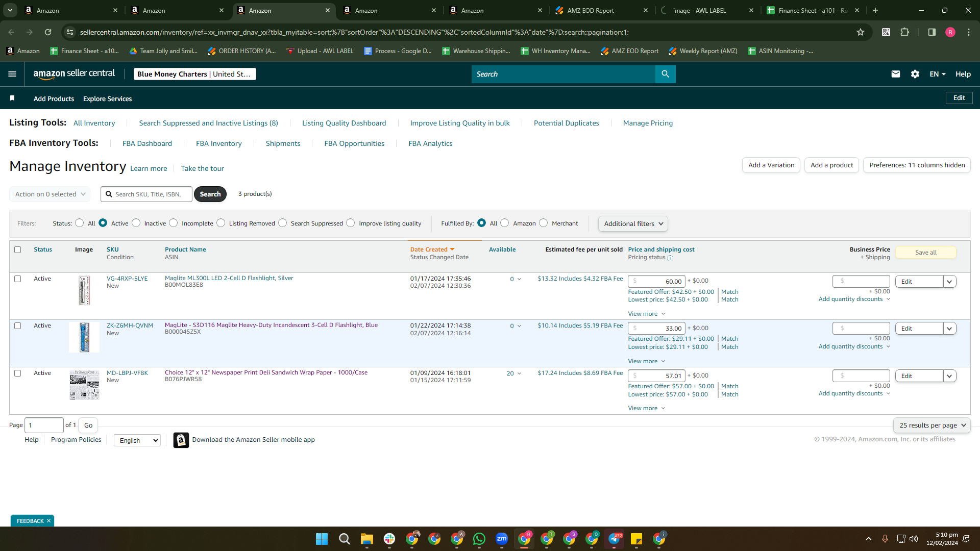Check the Maglite ML300L row checkbox
The image size is (980, 551).
(18, 279)
